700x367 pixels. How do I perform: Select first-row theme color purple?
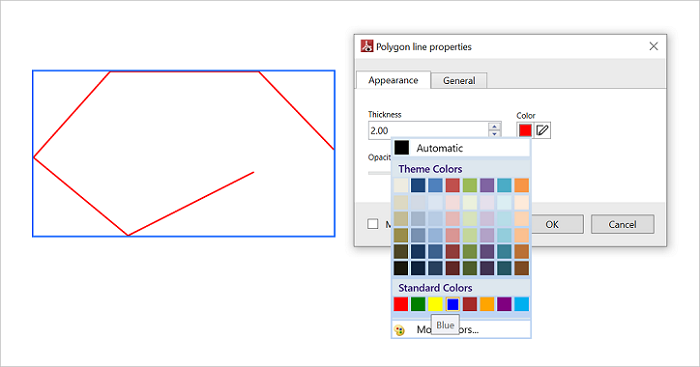(487, 185)
